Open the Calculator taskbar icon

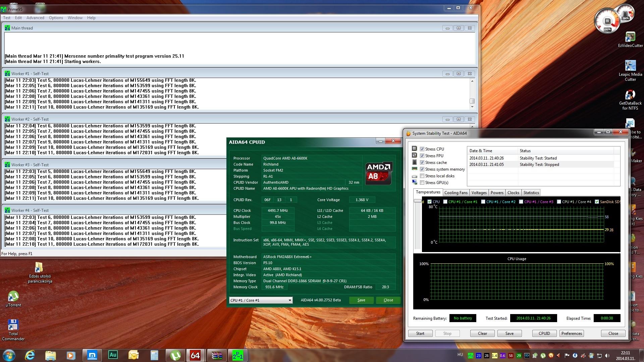point(154,355)
